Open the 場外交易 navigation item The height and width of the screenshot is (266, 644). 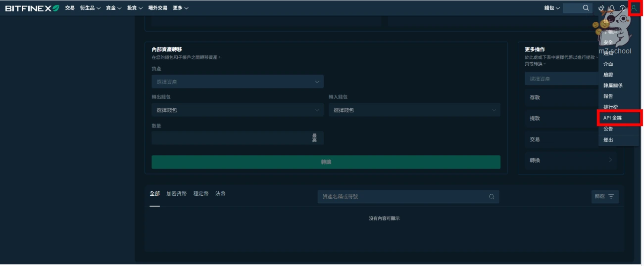[x=157, y=8]
